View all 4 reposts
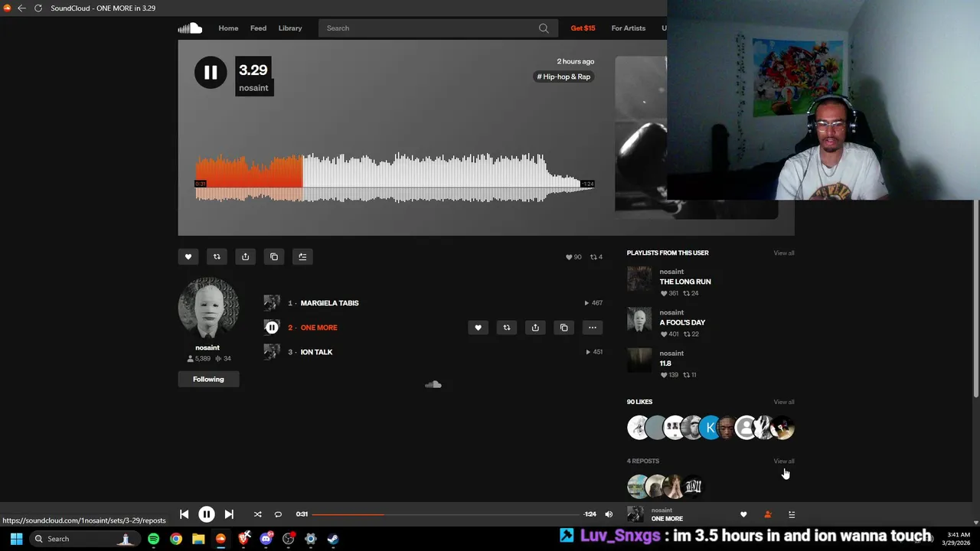This screenshot has width=980, height=551. pyautogui.click(x=784, y=461)
